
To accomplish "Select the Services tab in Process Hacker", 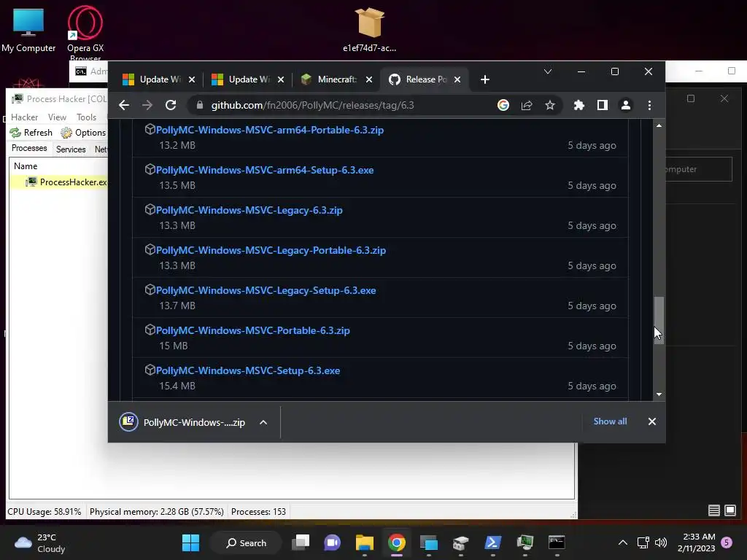I will pos(71,149).
